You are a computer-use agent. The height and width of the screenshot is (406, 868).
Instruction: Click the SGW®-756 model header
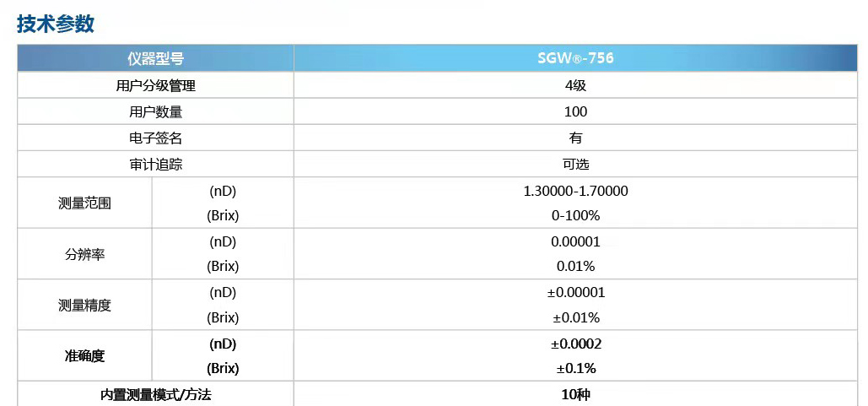(575, 58)
